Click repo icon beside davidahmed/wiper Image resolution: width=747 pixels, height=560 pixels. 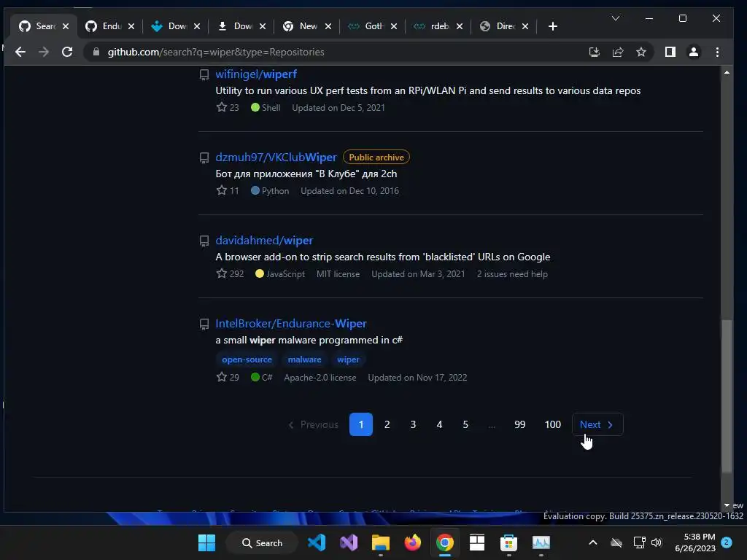(204, 241)
